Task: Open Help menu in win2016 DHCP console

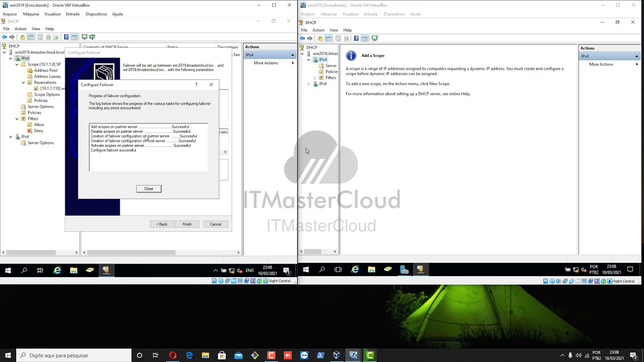Action: pos(348,30)
